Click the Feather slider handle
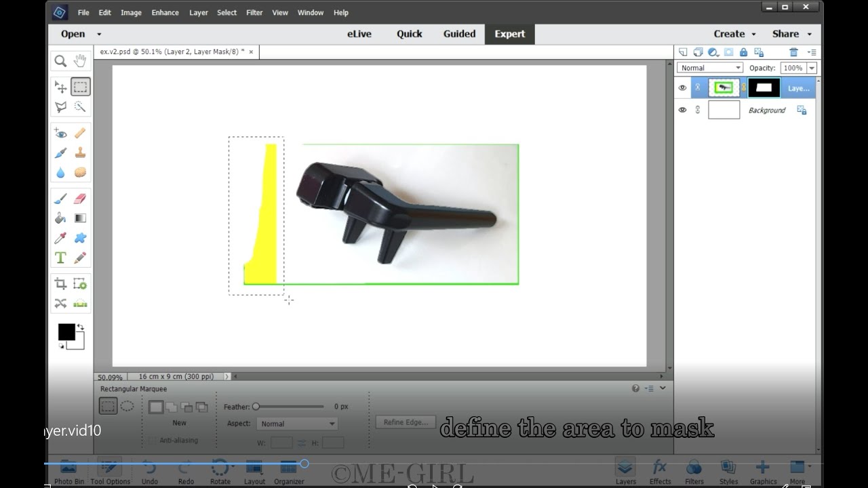Viewport: 868px width, 488px height. [x=256, y=407]
